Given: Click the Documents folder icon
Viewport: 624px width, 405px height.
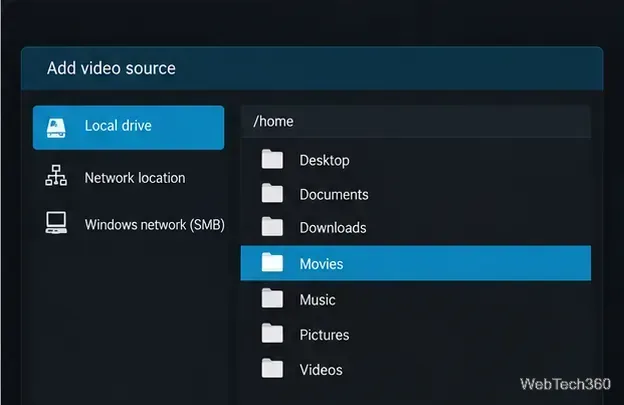Looking at the screenshot, I should [272, 193].
